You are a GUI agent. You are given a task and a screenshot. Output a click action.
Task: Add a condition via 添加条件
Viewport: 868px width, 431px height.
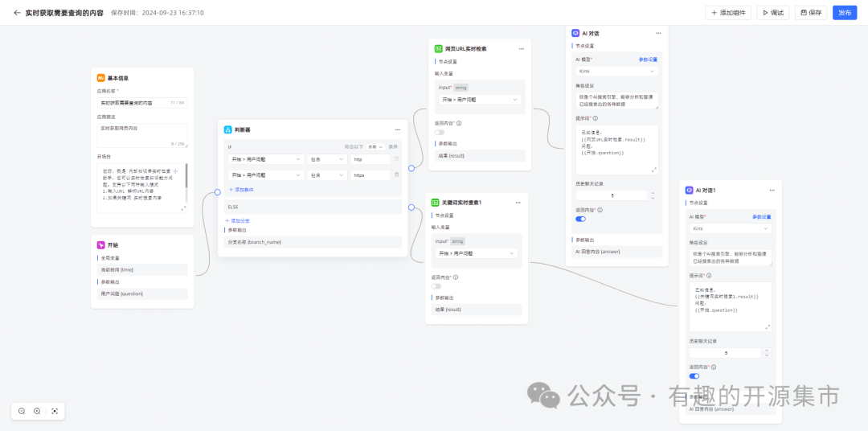[241, 190]
